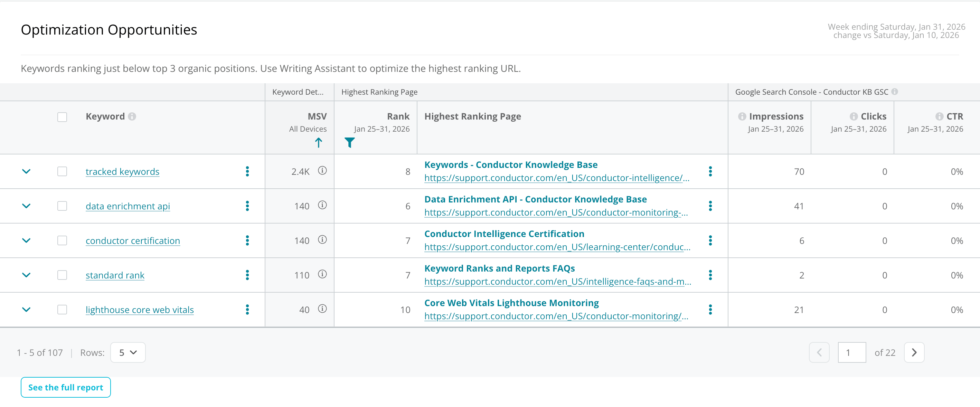Viewport: 980px width, 407px height.
Task: Select the standard rank row checkbox
Action: coord(62,275)
